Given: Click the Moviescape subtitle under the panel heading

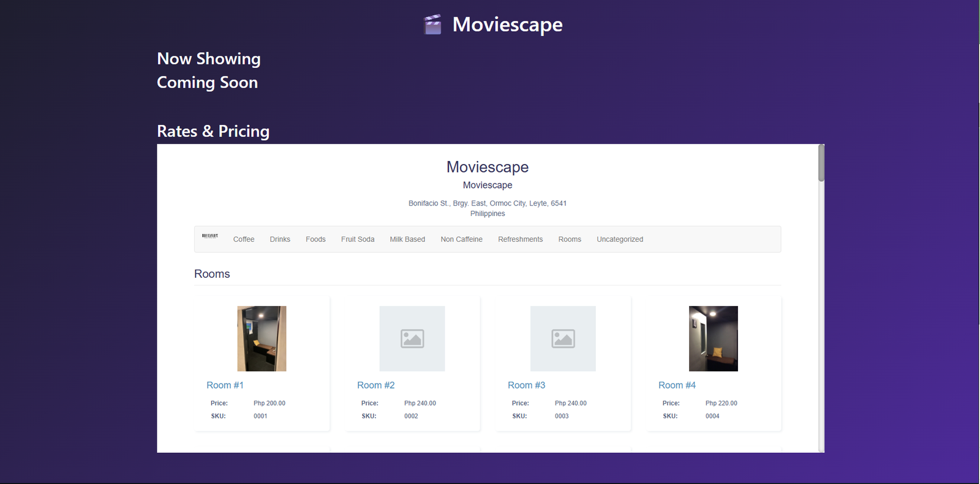Looking at the screenshot, I should [x=488, y=185].
